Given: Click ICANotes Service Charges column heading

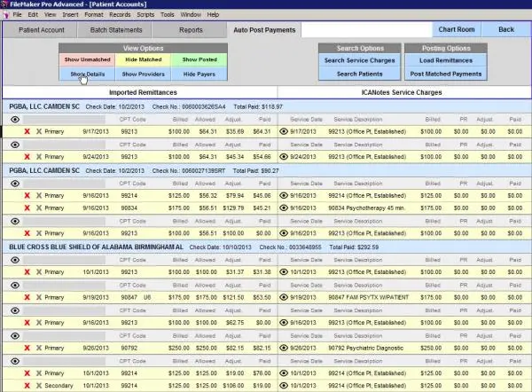Looking at the screenshot, I should click(x=402, y=92).
